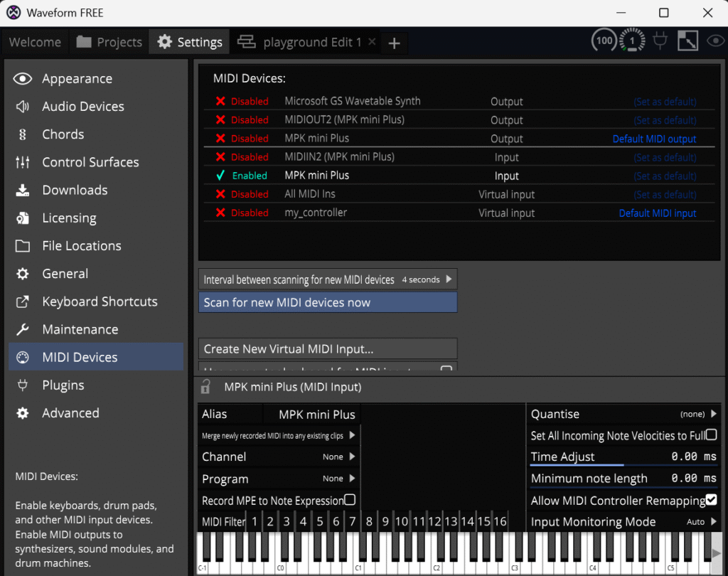Open the Channel None dropdown
The width and height of the screenshot is (728, 576).
279,457
